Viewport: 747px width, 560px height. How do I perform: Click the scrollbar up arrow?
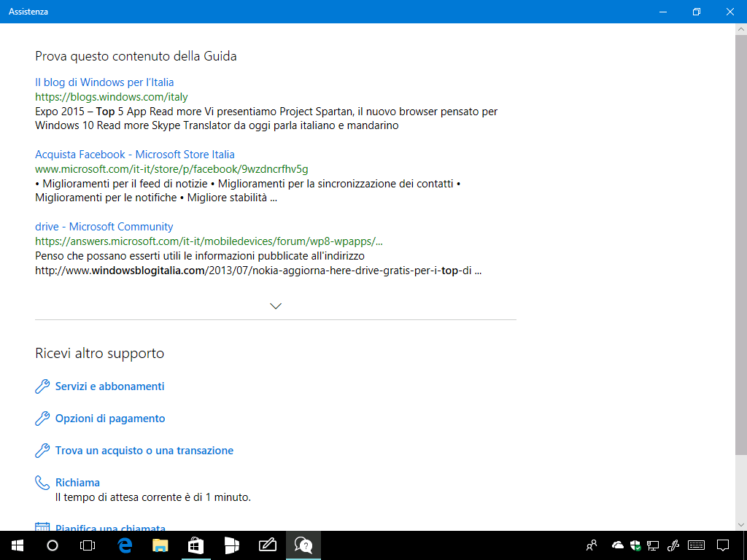[741, 29]
